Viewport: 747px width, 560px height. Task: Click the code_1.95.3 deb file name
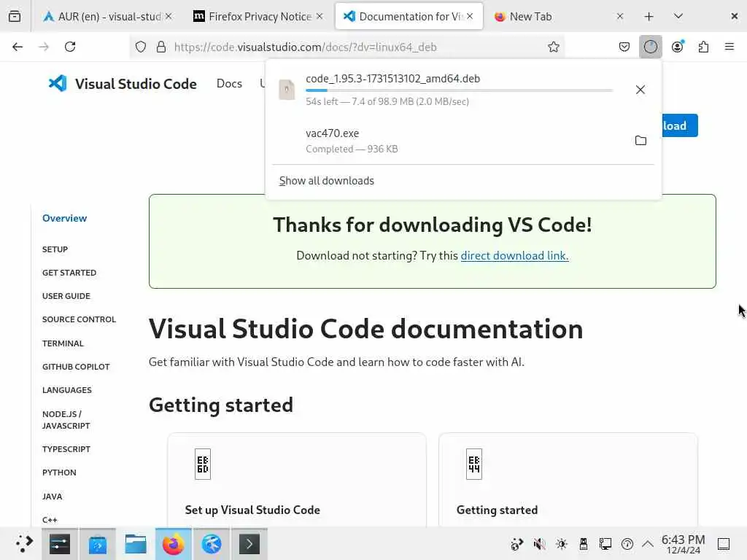[x=392, y=79]
